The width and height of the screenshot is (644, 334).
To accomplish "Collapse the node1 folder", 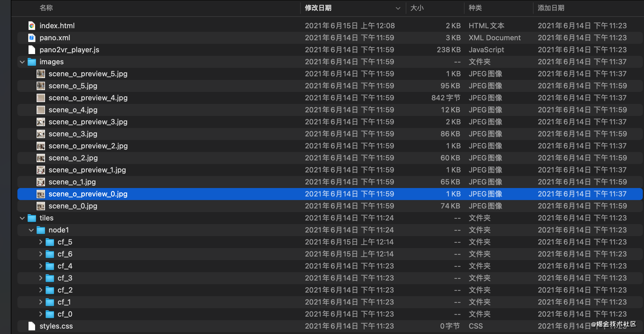I will click(x=31, y=230).
